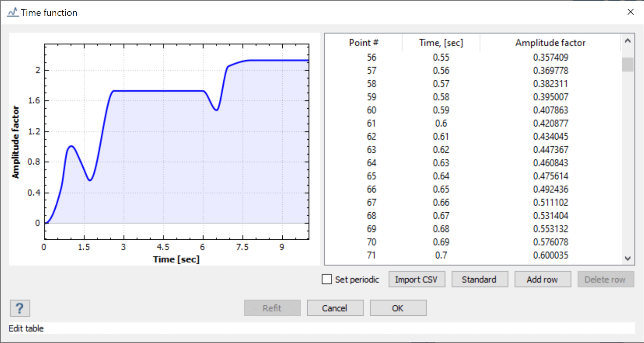Click the Amplitude factor column header
Image resolution: width=644 pixels, height=343 pixels.
pyautogui.click(x=550, y=43)
